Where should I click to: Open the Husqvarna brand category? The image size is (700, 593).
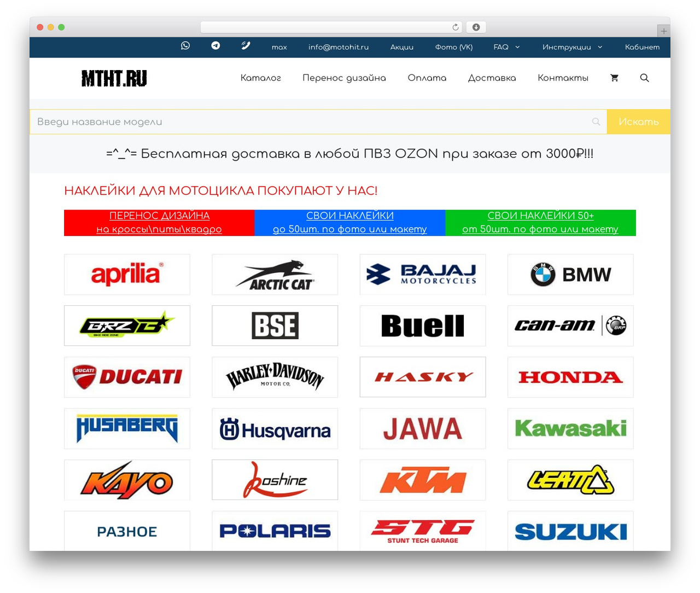(275, 429)
